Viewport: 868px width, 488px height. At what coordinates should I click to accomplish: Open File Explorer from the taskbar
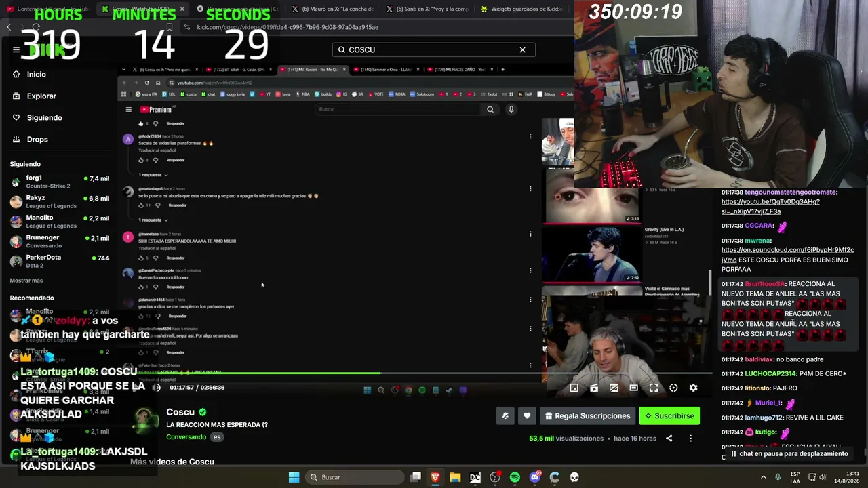(x=455, y=477)
